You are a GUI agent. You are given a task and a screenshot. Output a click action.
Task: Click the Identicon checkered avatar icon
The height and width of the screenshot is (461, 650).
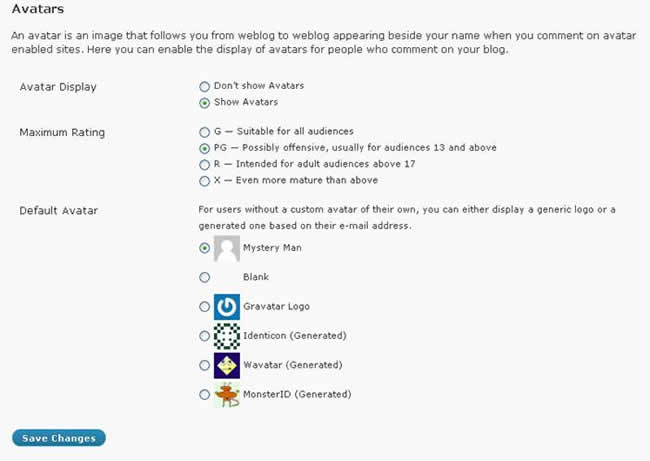tap(227, 336)
